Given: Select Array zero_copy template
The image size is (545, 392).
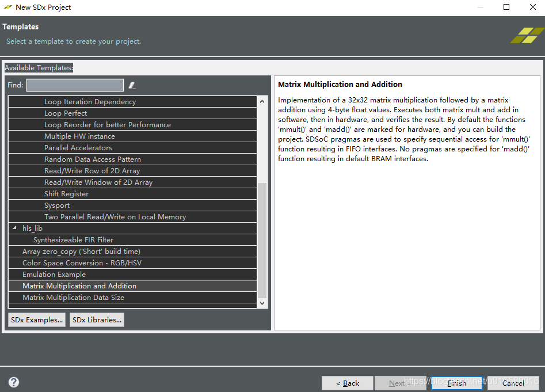Looking at the screenshot, I should (x=132, y=251).
